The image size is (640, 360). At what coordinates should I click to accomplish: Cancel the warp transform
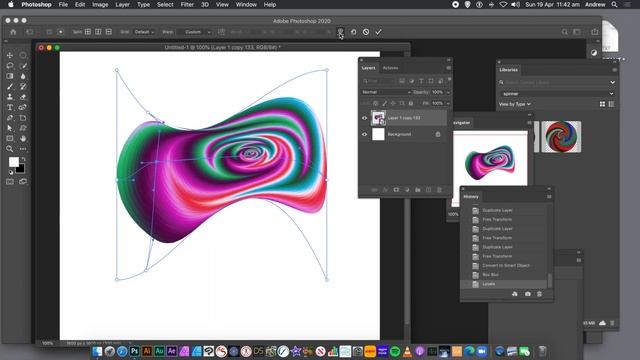point(366,32)
